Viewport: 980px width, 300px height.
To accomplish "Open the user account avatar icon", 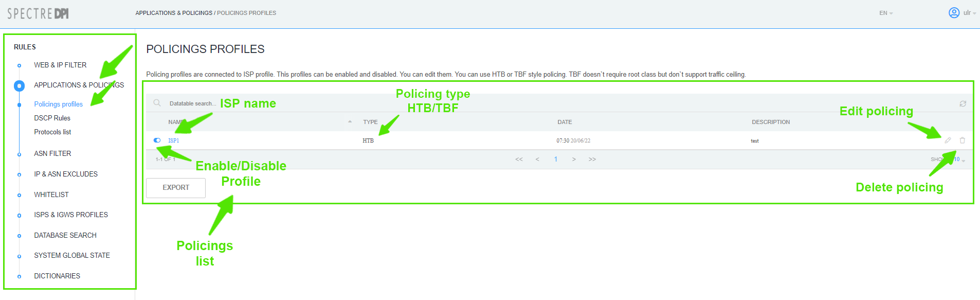I will tap(954, 13).
